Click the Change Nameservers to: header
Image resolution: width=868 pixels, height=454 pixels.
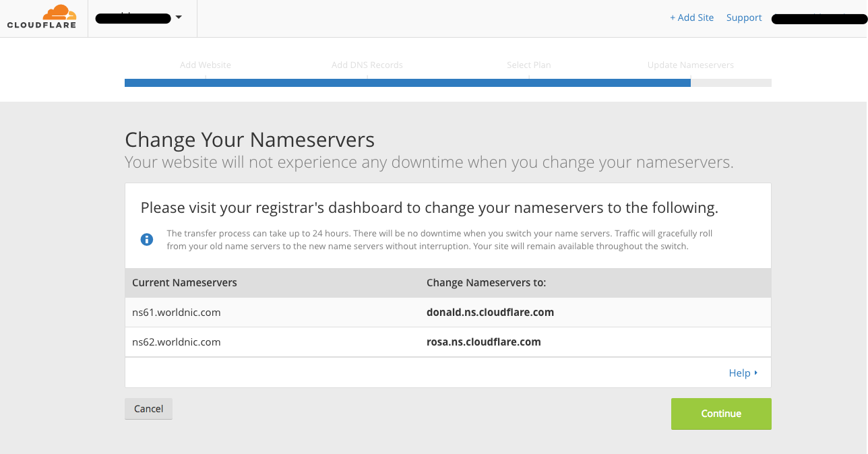coord(487,283)
